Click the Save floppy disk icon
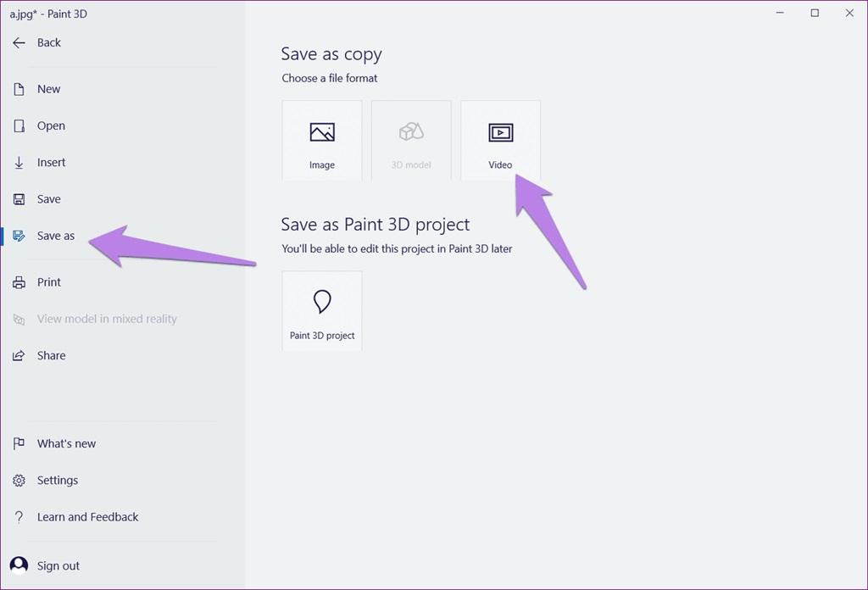Screen dimensions: 868x590 click(x=19, y=199)
